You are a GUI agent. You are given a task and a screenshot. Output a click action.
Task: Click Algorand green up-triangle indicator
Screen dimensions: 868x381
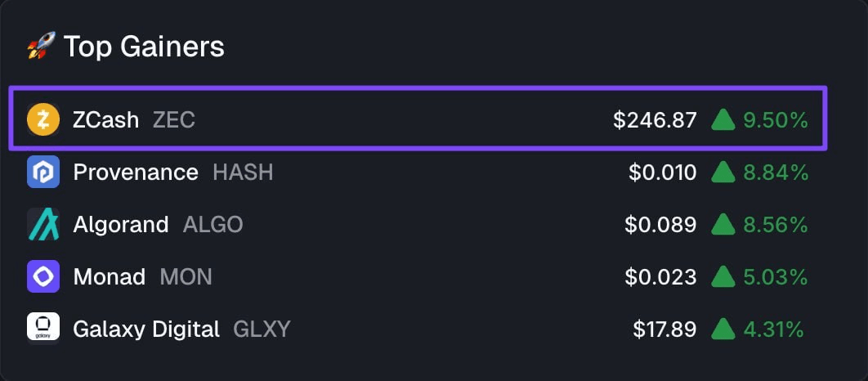[x=723, y=224]
